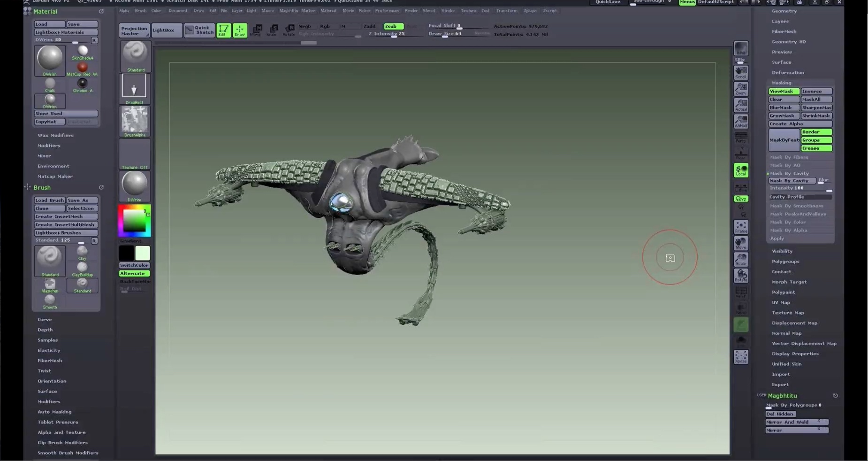Click the Floor grid icon
This screenshot has width=868, height=461.
point(741,154)
